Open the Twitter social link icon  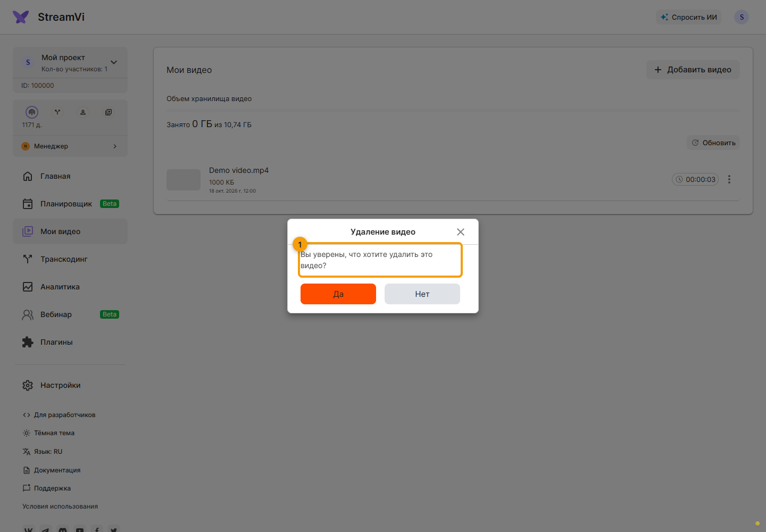point(114,529)
